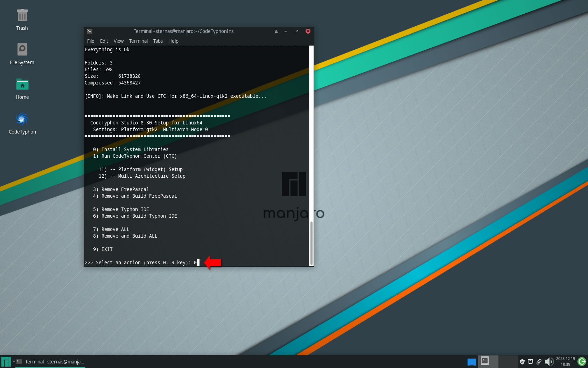Click '7) Remove ALL' line
The image size is (588, 368).
[x=111, y=229]
